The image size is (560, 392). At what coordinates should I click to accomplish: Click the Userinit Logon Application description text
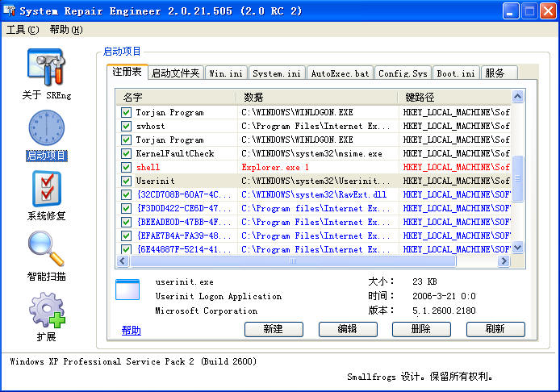tap(219, 296)
